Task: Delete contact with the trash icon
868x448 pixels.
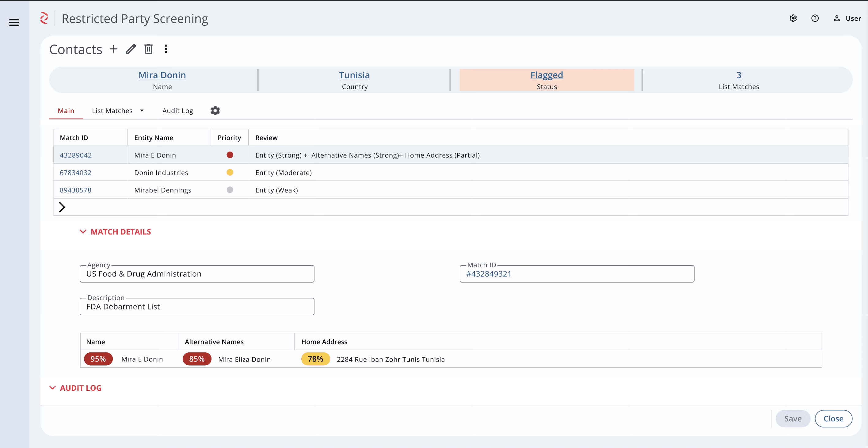Action: [x=148, y=49]
